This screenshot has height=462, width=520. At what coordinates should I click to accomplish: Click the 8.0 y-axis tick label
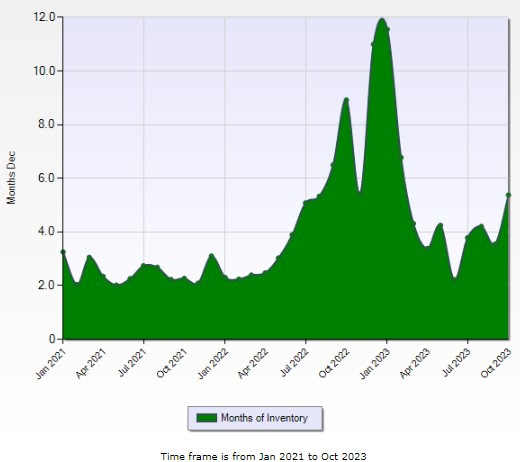tap(47, 124)
